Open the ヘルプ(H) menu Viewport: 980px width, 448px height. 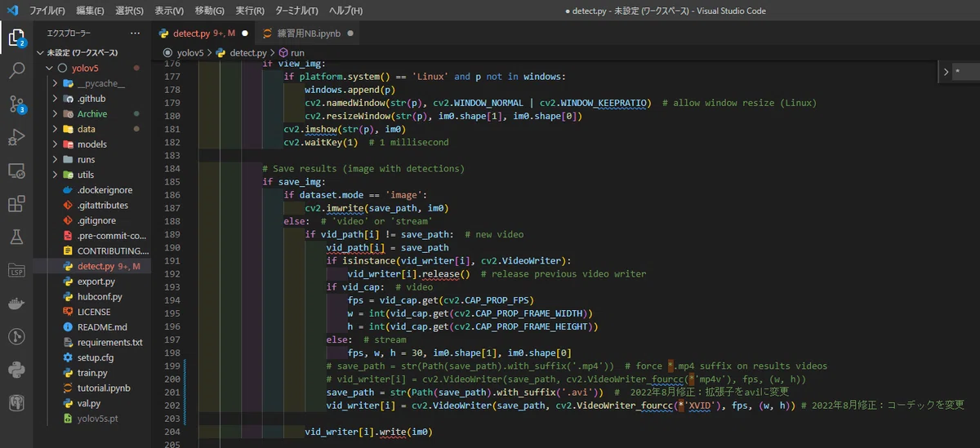pyautogui.click(x=346, y=11)
